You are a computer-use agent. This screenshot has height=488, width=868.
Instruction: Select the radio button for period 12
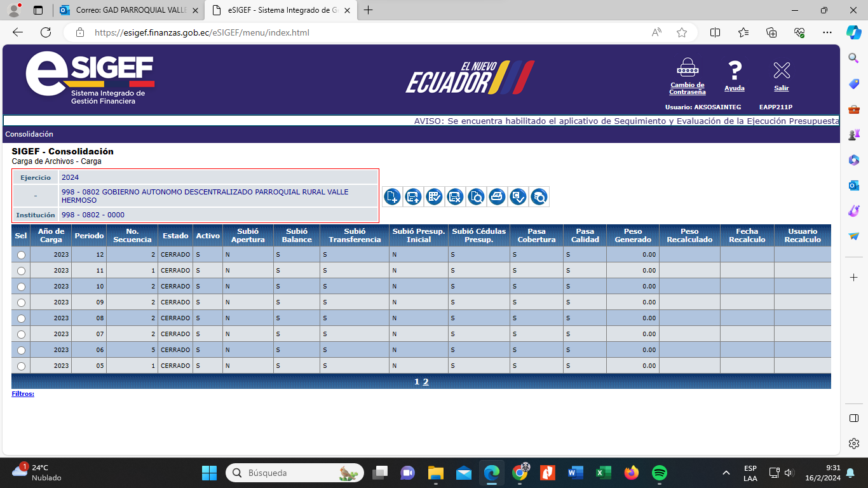point(21,255)
